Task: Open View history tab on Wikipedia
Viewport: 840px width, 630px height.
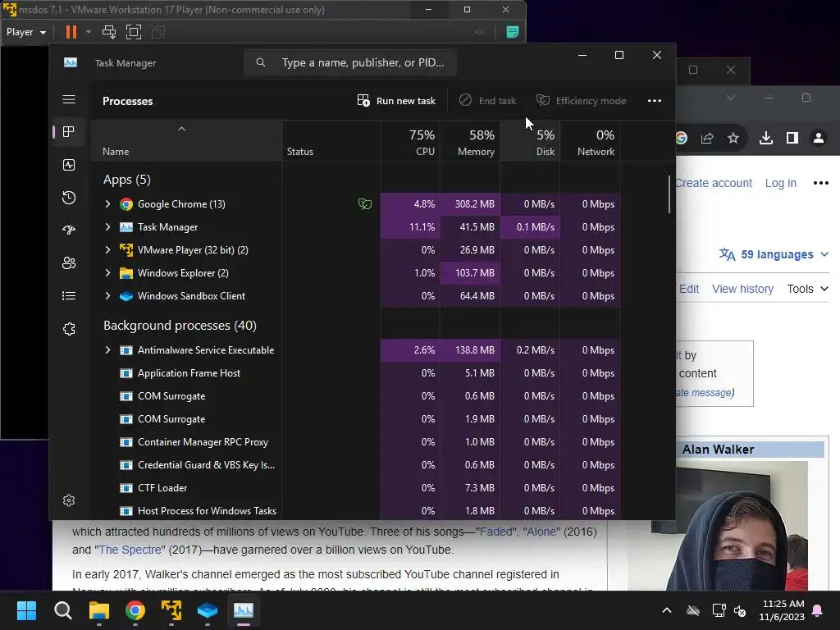Action: (742, 289)
